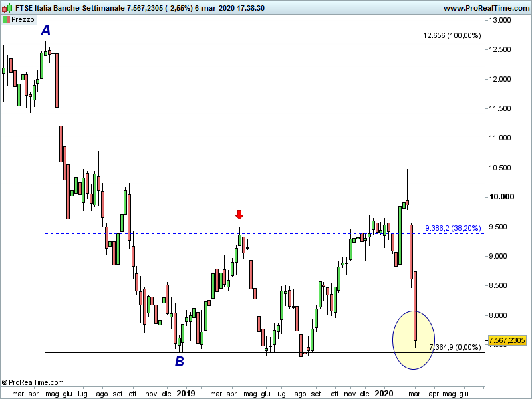
Task: Click the 6-mar-2020 17.38.30 timestamp
Action: pyautogui.click(x=229, y=8)
